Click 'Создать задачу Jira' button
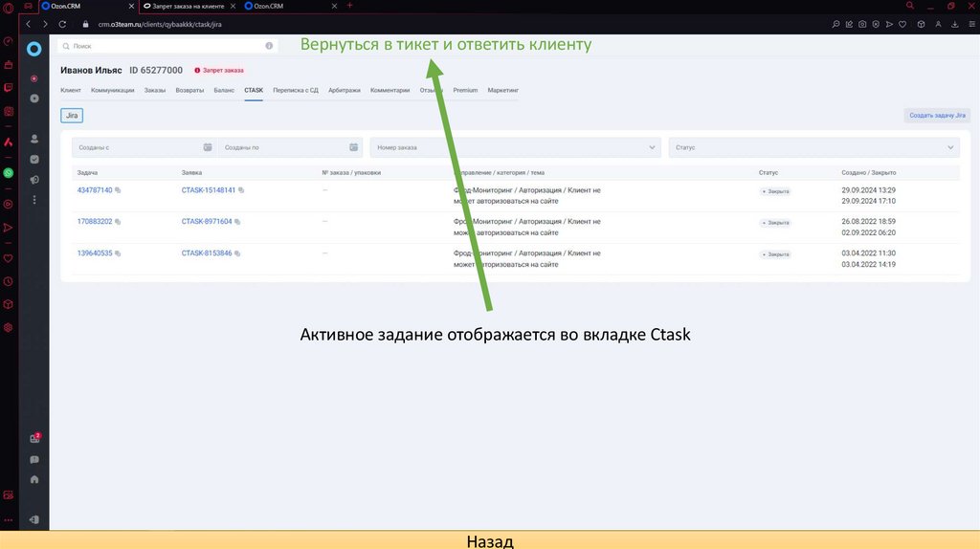 (x=937, y=116)
